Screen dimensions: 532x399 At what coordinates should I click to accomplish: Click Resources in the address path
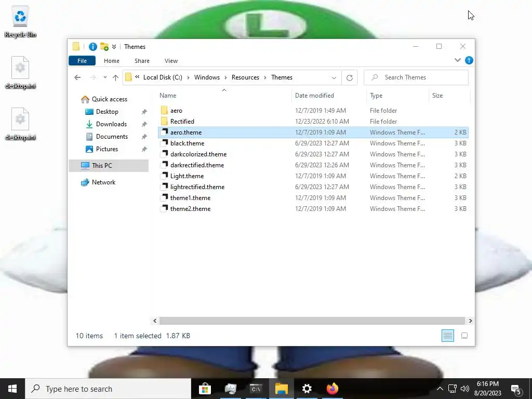coord(245,77)
